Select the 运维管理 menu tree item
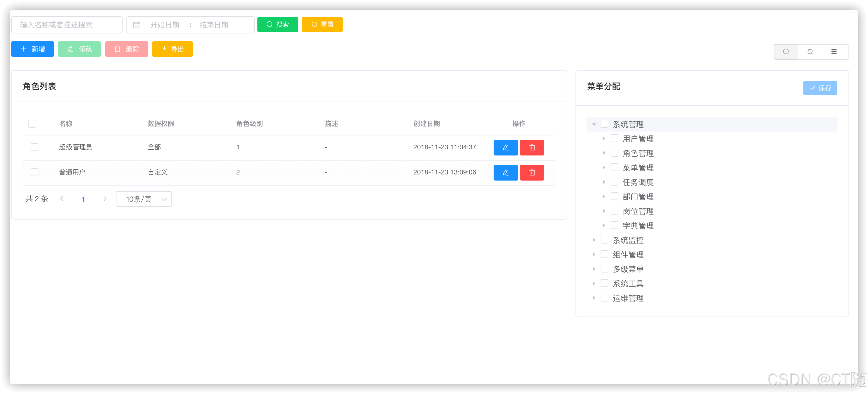This screenshot has width=868, height=394. (x=628, y=298)
